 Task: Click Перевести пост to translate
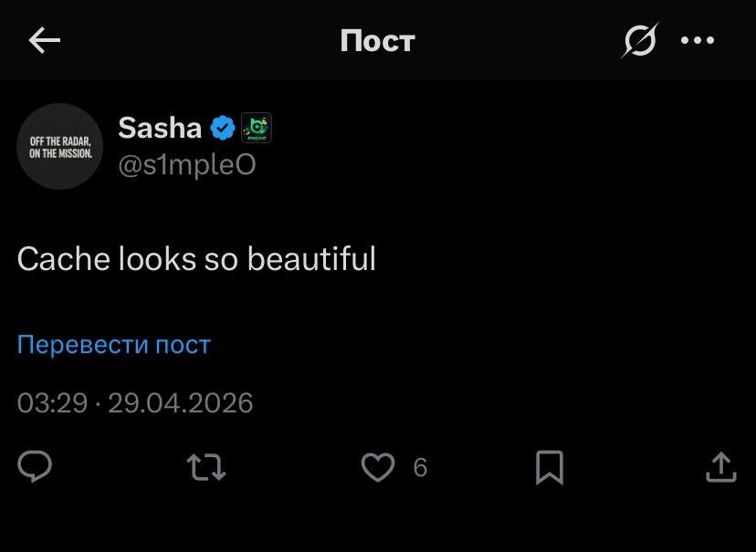[113, 344]
